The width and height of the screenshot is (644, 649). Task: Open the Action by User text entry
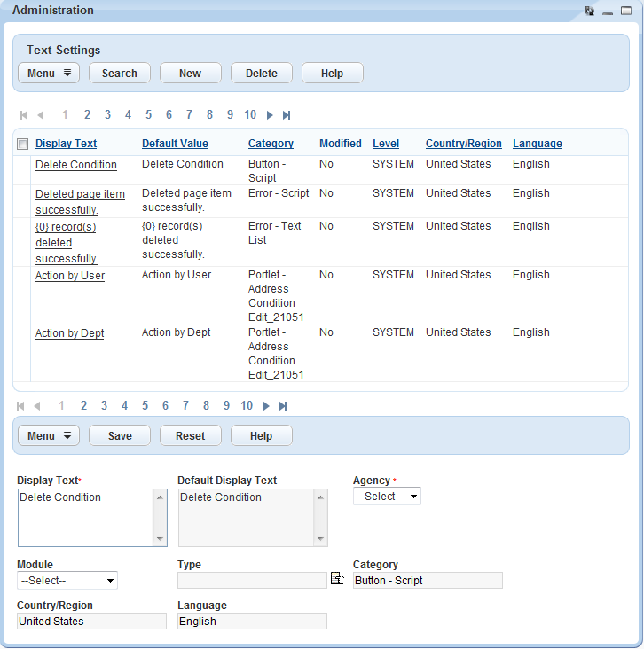coord(70,276)
